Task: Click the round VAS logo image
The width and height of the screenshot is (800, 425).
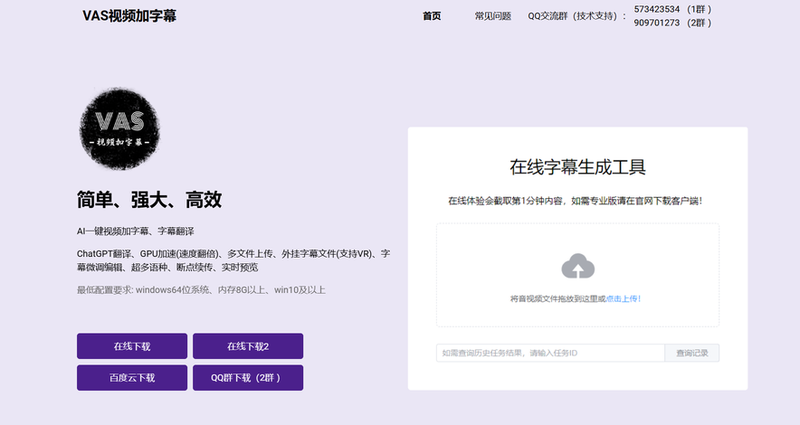Action: [x=120, y=129]
